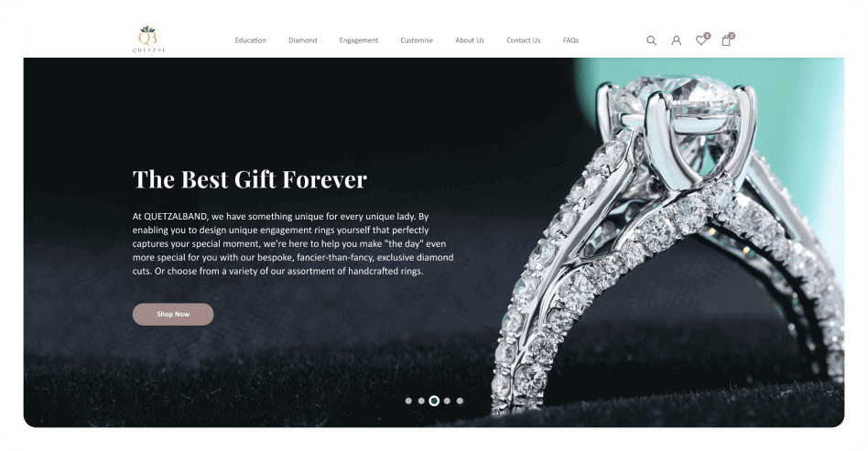This screenshot has width=868, height=451.
Task: Open the Contact Us page
Action: (x=523, y=40)
